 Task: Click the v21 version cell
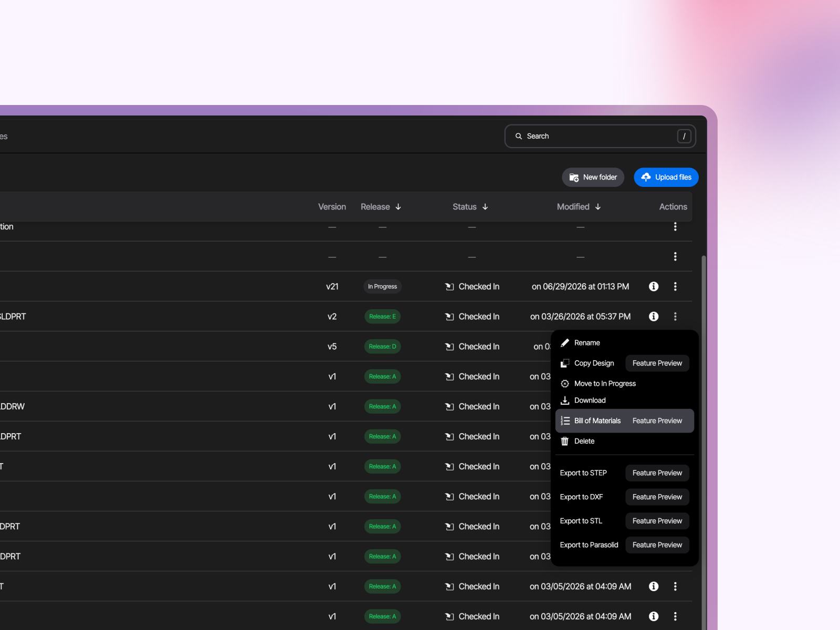pos(332,287)
